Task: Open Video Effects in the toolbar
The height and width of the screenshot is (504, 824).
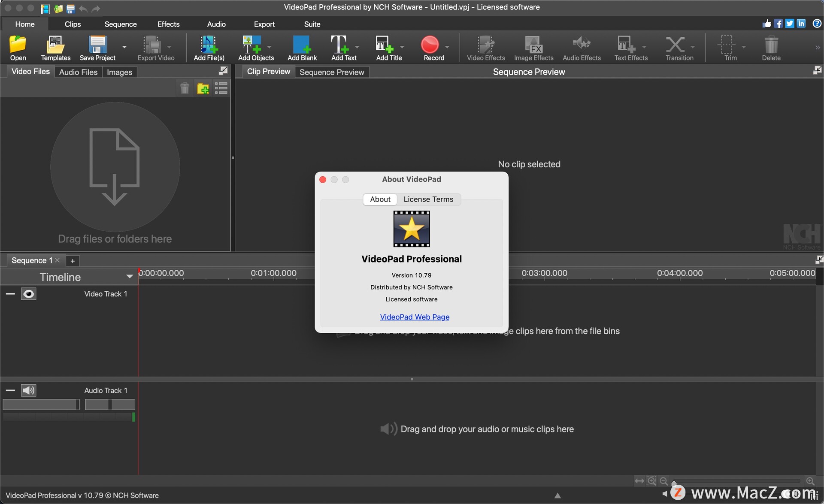Action: (x=486, y=48)
